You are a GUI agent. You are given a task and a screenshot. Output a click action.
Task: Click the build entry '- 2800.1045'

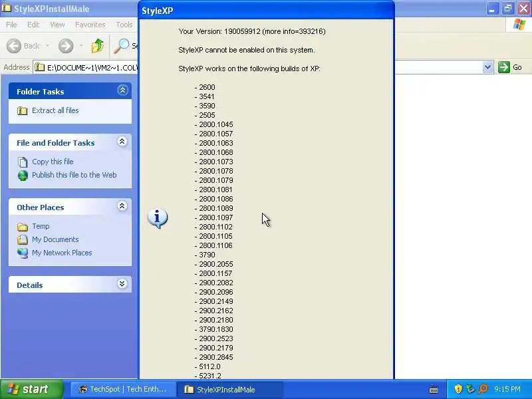point(213,124)
